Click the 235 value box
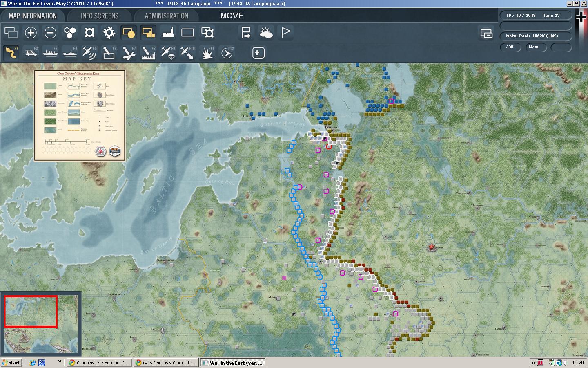The height and width of the screenshot is (368, 588). (x=511, y=47)
